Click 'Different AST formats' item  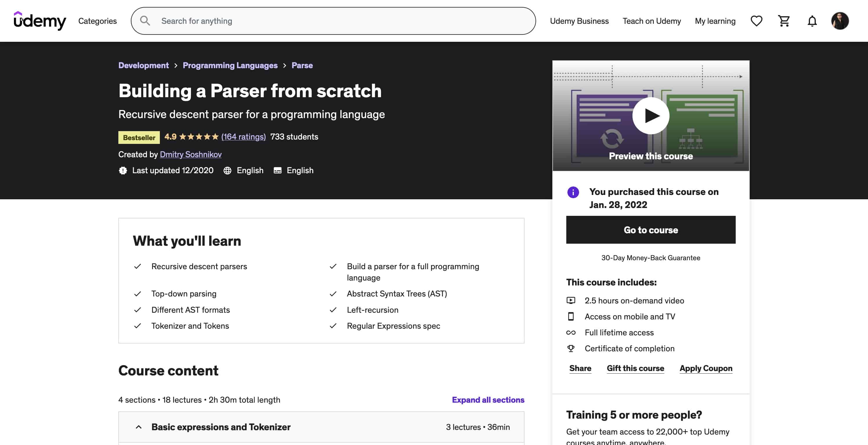click(x=191, y=310)
